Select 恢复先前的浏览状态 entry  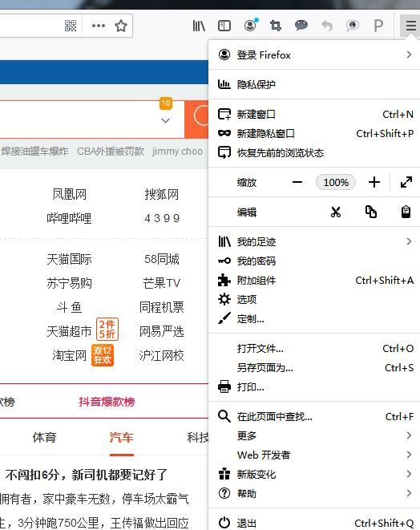click(314, 153)
